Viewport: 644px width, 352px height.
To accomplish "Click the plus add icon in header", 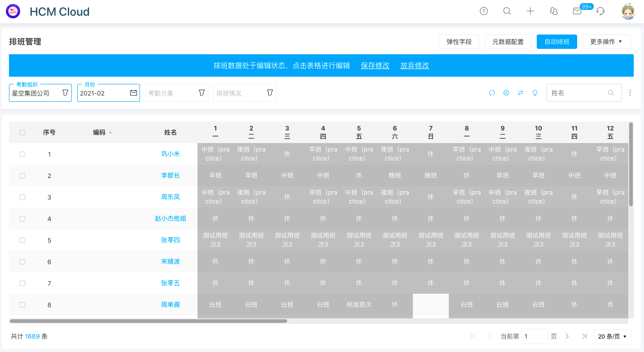I will (x=530, y=11).
